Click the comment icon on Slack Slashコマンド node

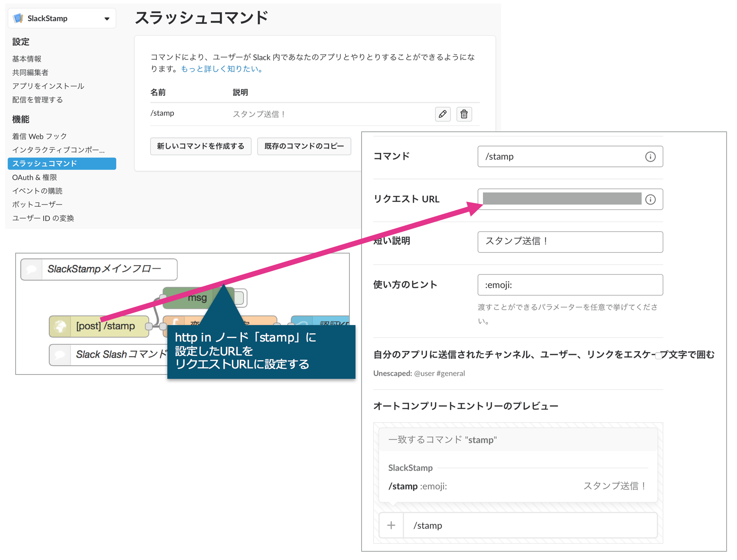click(x=60, y=355)
